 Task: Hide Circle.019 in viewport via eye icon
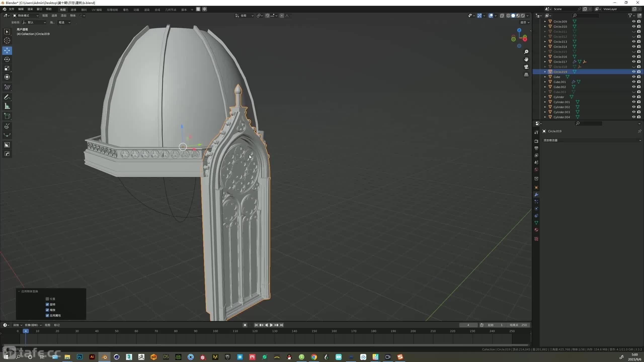pyautogui.click(x=634, y=72)
